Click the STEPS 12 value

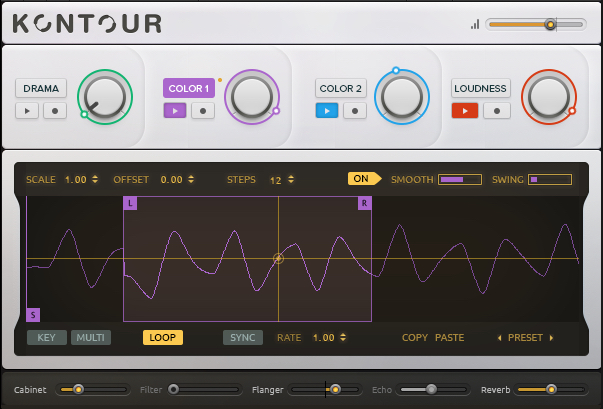coord(275,180)
